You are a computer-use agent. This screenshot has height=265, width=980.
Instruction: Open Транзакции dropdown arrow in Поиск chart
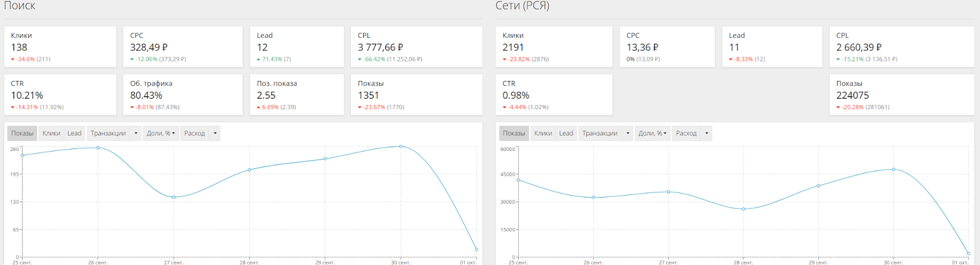pos(136,133)
